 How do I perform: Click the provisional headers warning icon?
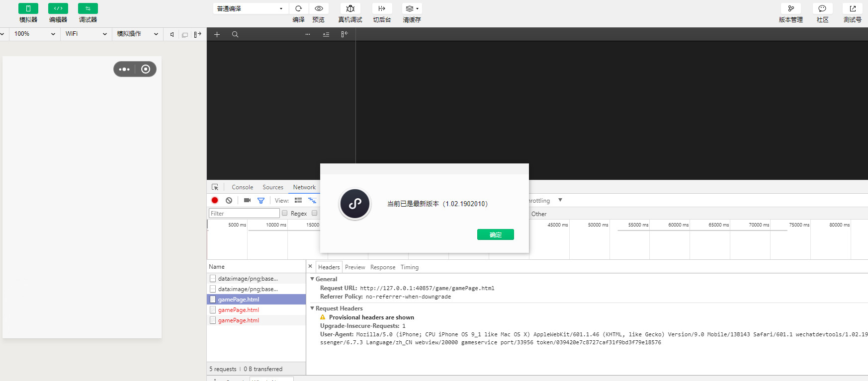(323, 317)
